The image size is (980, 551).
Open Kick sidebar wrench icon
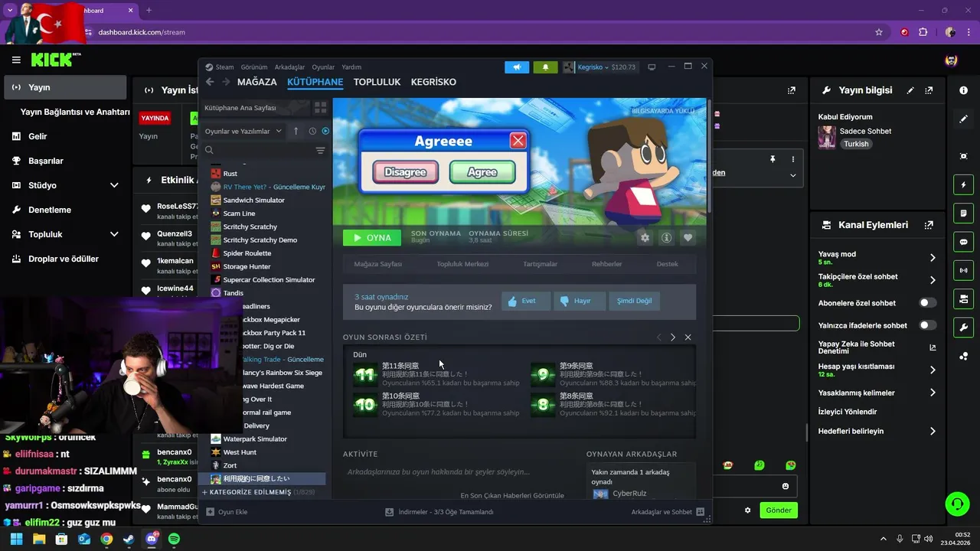(963, 328)
